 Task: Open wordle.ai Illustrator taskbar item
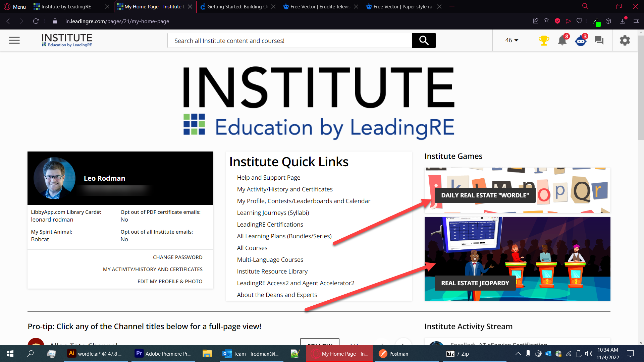[x=96, y=354]
